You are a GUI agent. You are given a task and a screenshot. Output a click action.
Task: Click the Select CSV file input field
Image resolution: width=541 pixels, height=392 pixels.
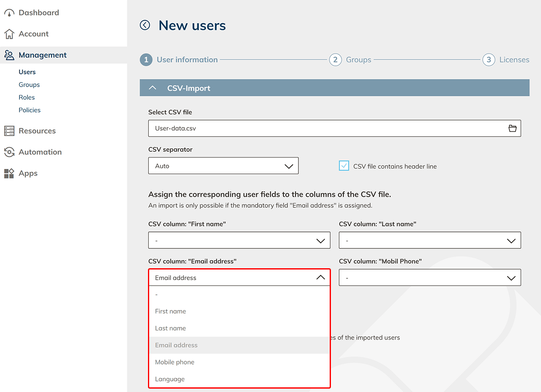(x=325, y=128)
